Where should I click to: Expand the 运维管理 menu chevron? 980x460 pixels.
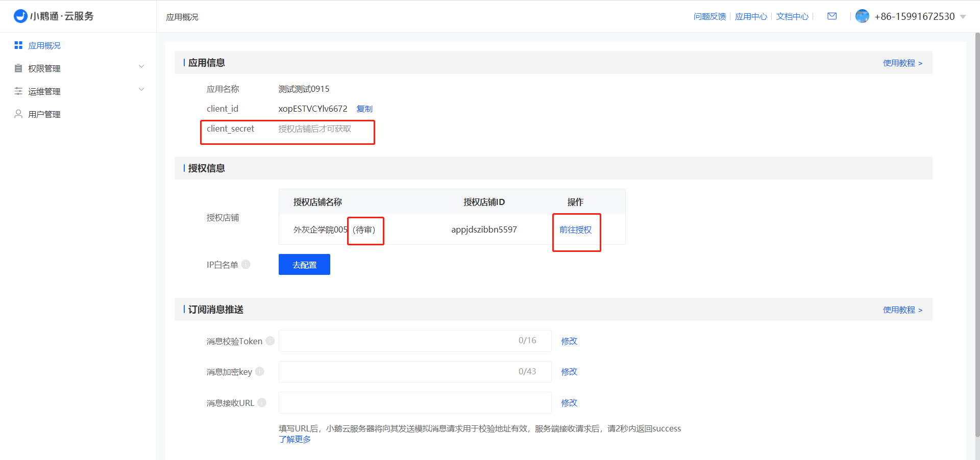click(141, 90)
